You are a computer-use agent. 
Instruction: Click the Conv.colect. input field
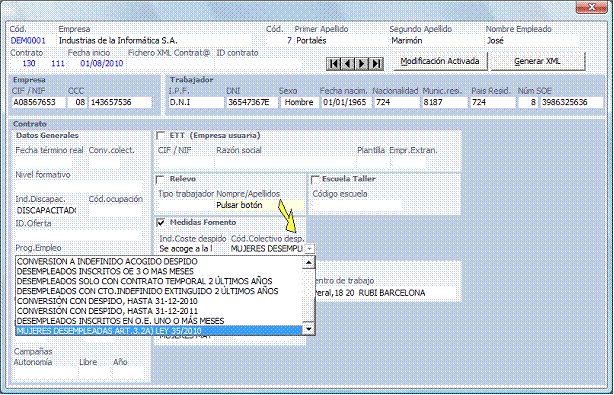tap(104, 161)
